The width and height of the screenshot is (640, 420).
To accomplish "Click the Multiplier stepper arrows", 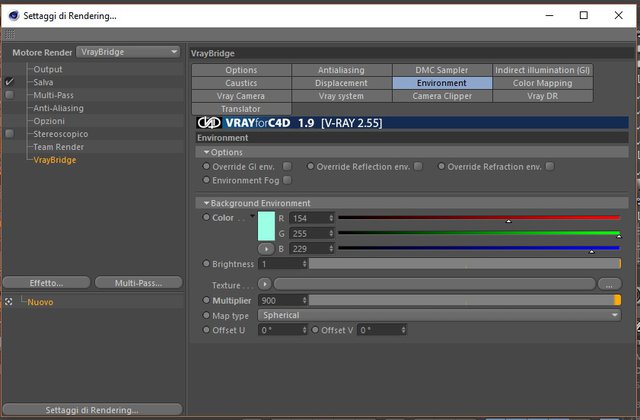I will point(304,300).
